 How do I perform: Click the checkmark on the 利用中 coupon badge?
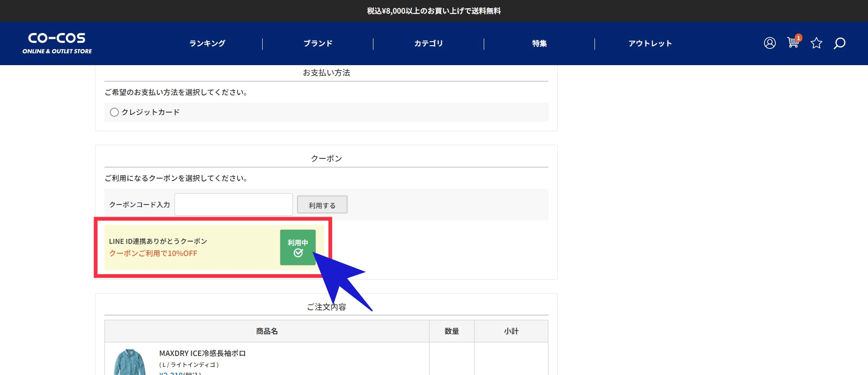298,253
